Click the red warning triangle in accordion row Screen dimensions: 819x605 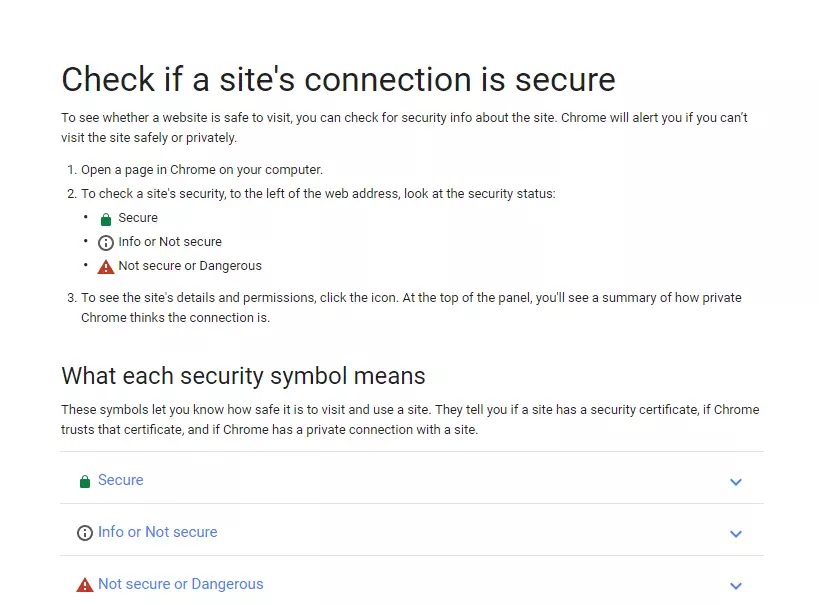click(x=85, y=585)
